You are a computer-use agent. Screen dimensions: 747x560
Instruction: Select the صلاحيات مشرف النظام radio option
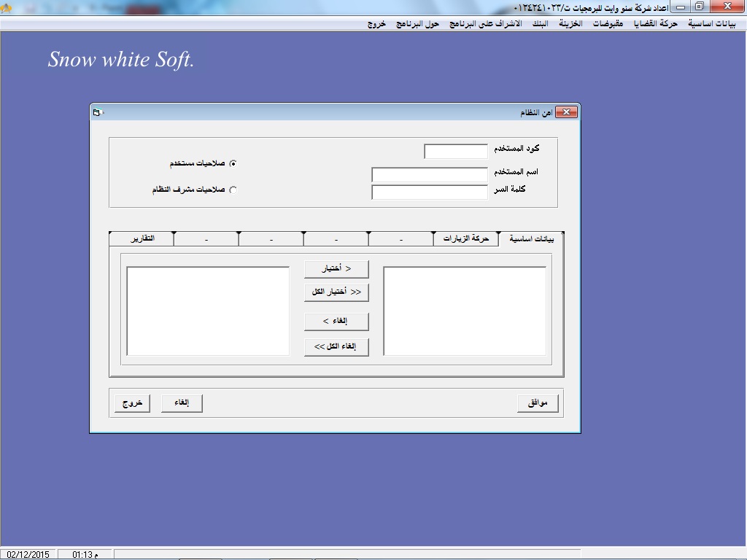(233, 190)
